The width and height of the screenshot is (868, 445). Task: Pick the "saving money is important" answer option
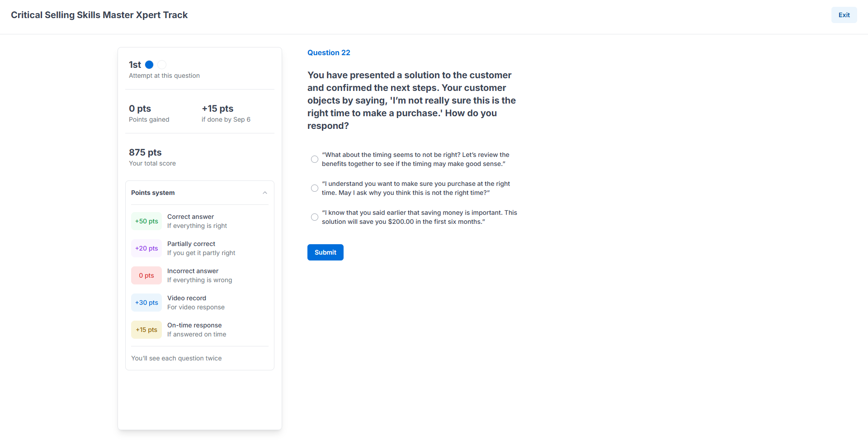315,217
